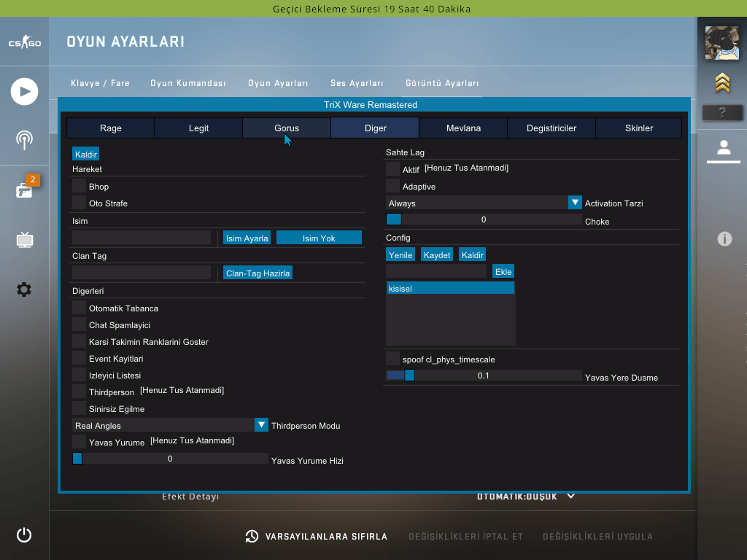Click the Isim text input field
The height and width of the screenshot is (560, 747).
click(142, 238)
